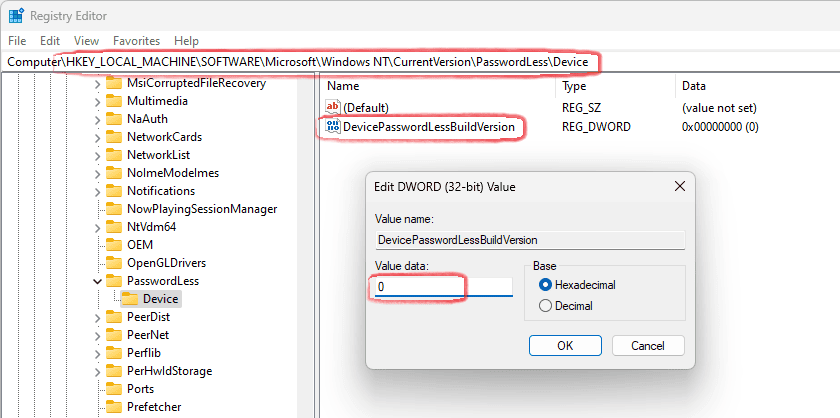Click the NetworkCards folder icon
Viewport: 840px width, 418px height.
coord(113,137)
